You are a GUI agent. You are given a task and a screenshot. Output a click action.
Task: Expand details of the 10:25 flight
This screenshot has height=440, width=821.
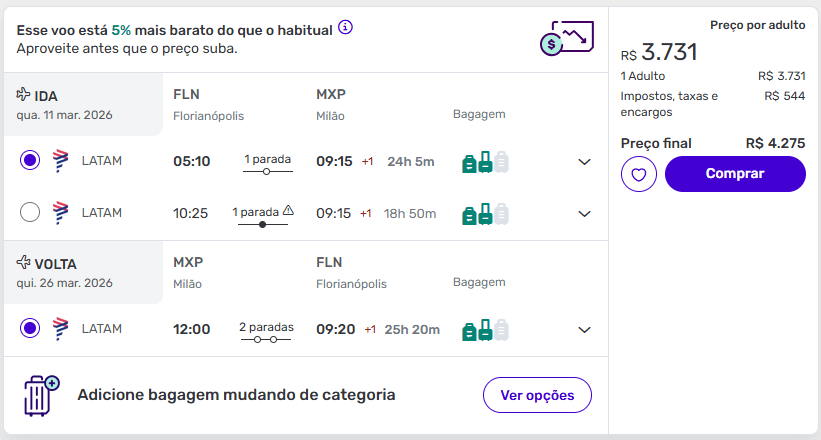tap(585, 213)
